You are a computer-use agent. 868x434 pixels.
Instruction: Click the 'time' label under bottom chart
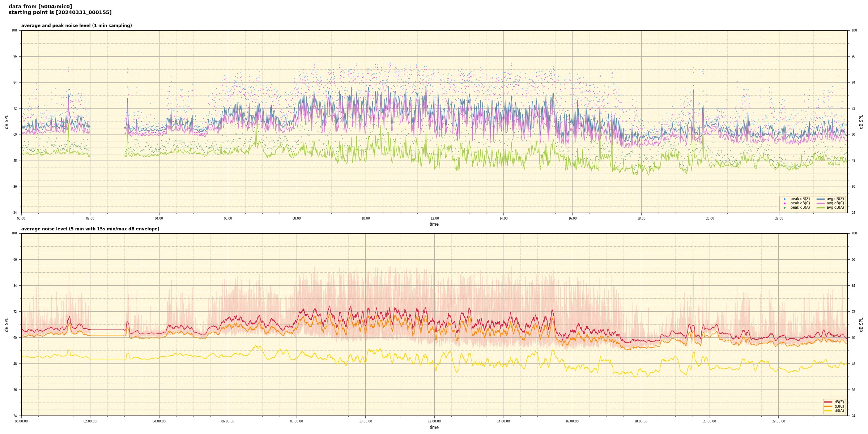click(434, 427)
